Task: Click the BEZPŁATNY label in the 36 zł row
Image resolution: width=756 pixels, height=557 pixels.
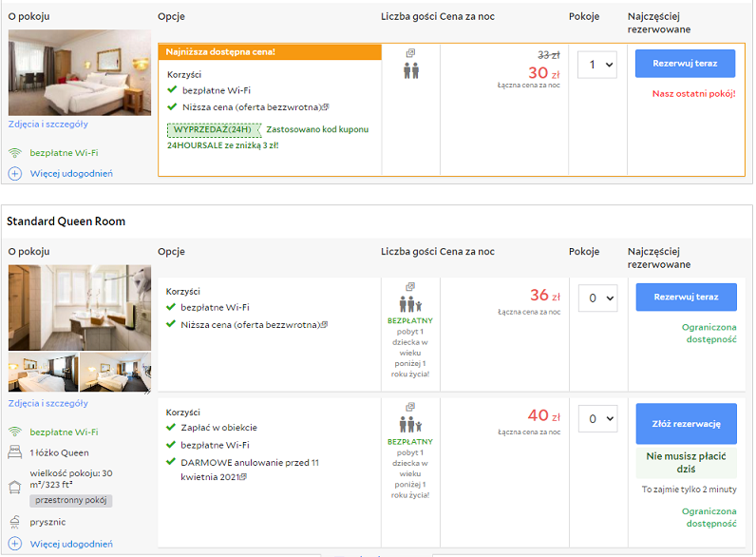Action: tap(410, 320)
